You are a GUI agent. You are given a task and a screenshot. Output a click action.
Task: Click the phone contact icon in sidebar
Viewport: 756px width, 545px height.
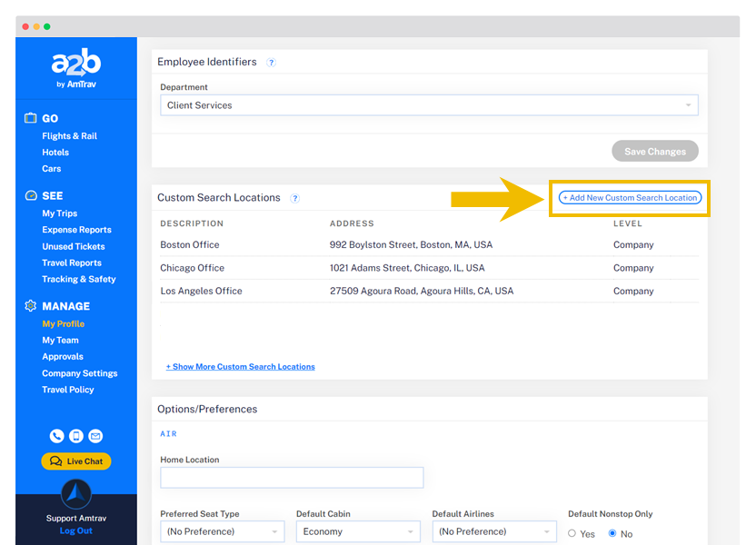coord(56,436)
